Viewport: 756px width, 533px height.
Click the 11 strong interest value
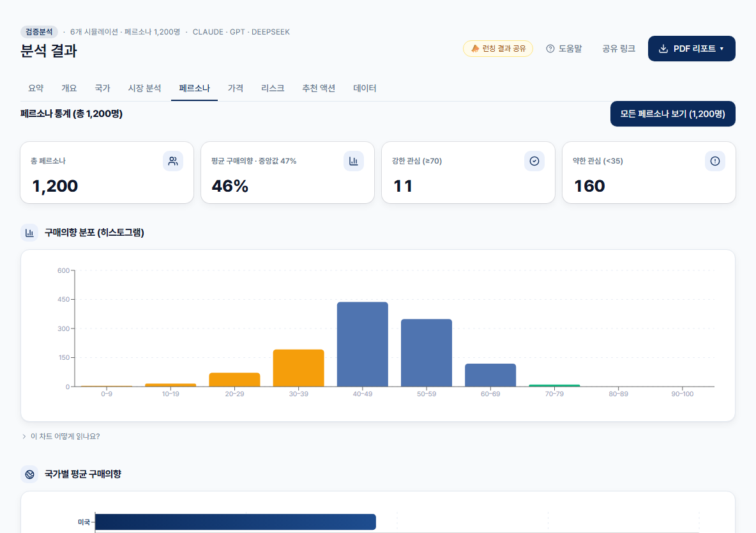(403, 186)
